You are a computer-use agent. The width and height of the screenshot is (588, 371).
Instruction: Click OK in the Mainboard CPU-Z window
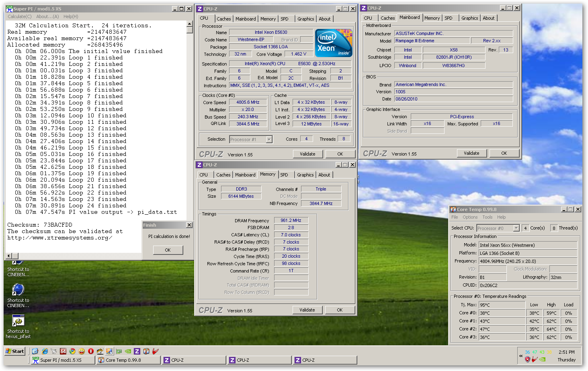click(504, 153)
